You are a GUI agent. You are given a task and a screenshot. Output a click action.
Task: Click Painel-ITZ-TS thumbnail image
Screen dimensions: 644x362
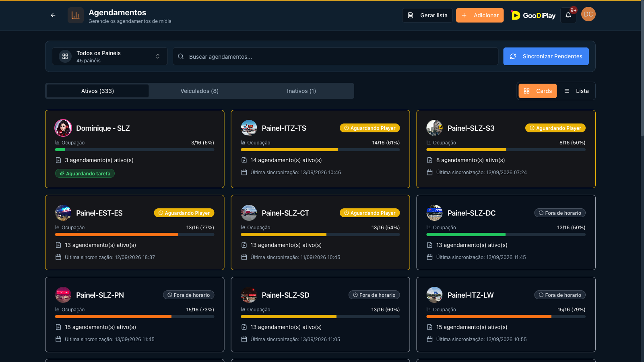(249, 128)
